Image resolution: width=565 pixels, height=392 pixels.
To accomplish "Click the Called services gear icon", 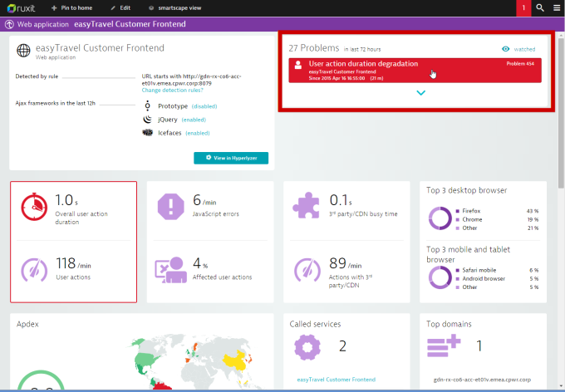I will 307,347.
